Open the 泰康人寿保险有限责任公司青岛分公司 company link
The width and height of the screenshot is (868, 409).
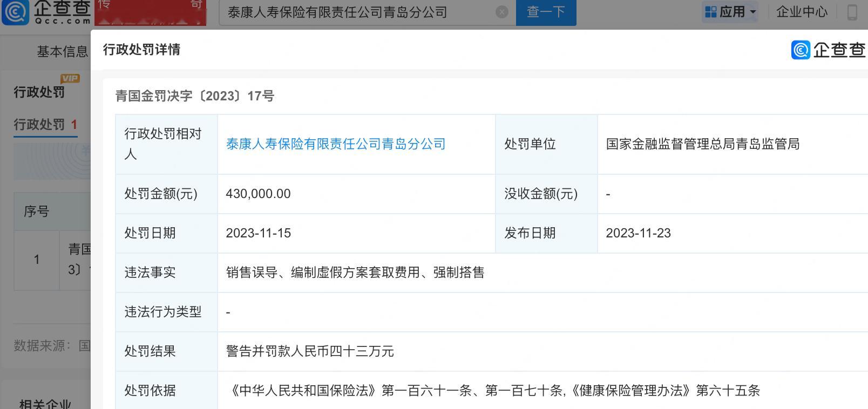(336, 144)
